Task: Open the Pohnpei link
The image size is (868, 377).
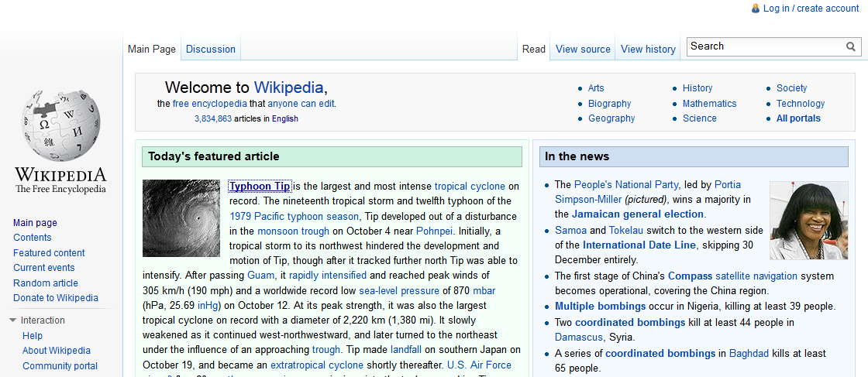Action: pos(435,231)
